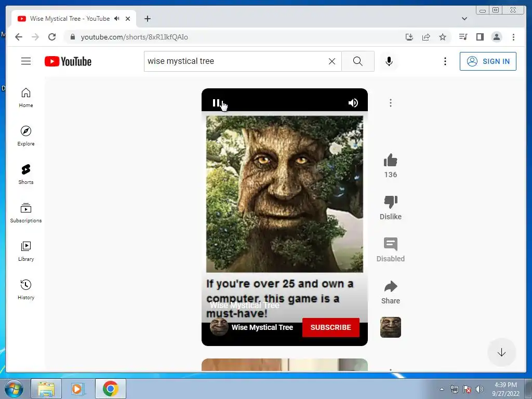Click the taskbar clock showing 4:39 PM

(x=506, y=389)
